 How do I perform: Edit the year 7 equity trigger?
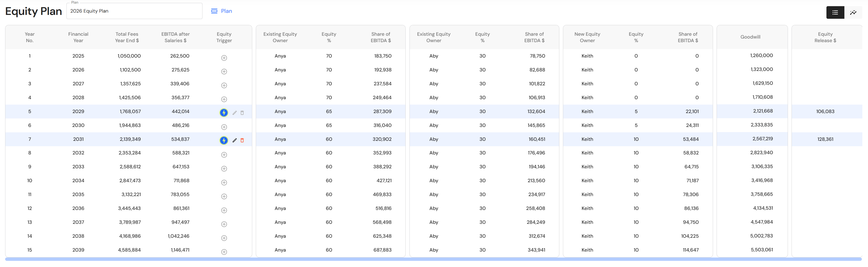click(235, 140)
